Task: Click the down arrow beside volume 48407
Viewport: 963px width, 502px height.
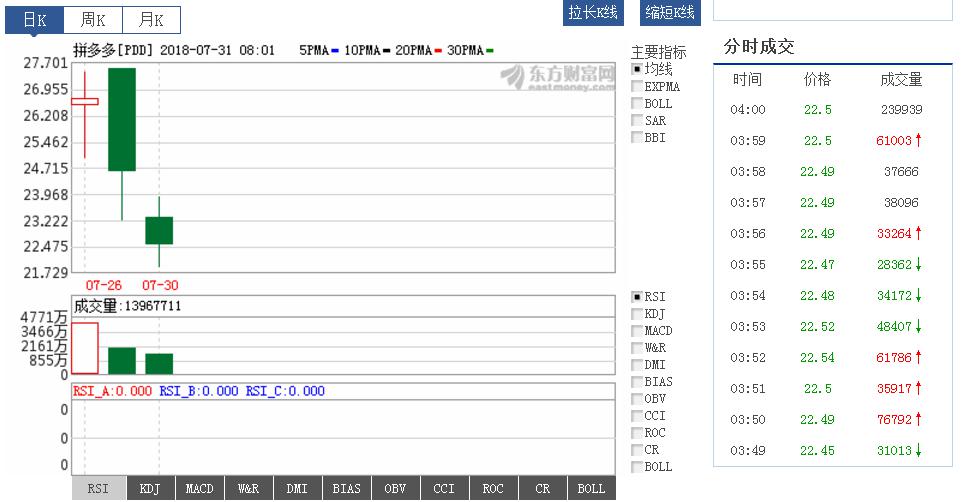Action: click(x=918, y=326)
